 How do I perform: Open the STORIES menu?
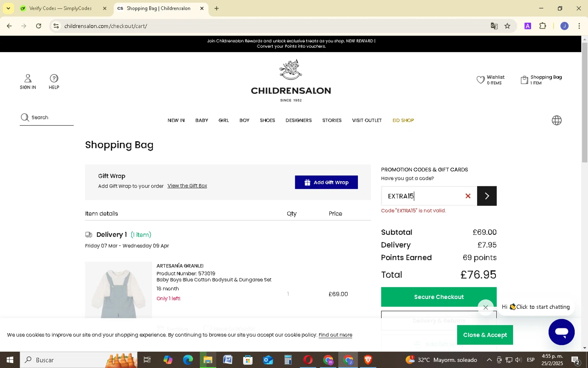332,120
